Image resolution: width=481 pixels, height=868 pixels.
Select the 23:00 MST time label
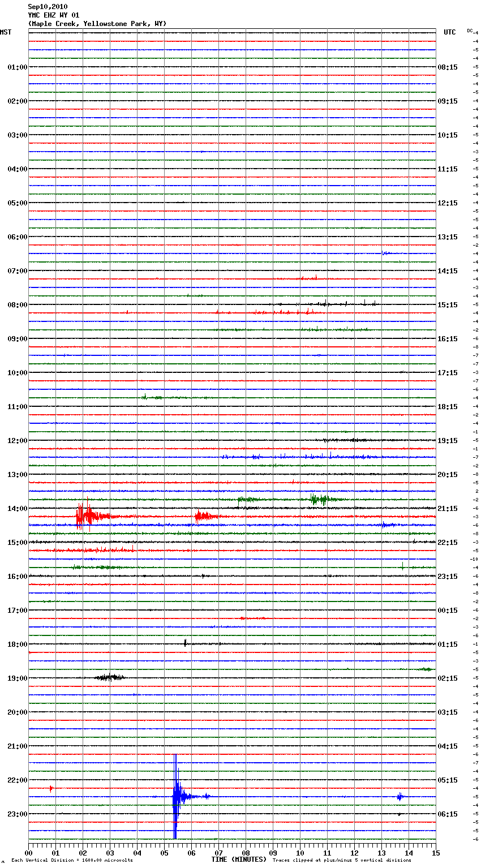(x=18, y=814)
